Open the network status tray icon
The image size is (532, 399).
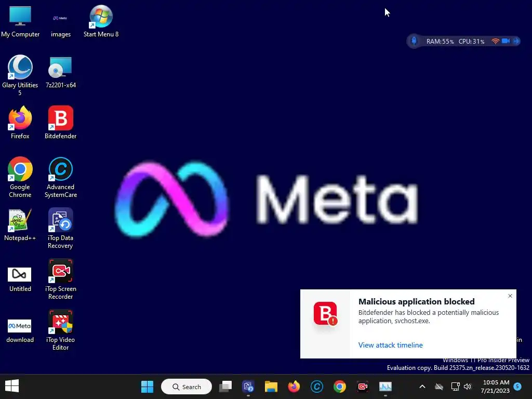pos(455,387)
